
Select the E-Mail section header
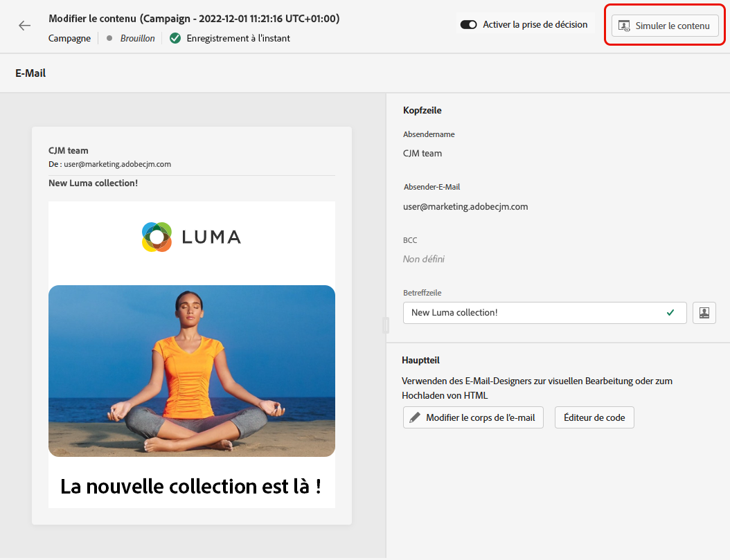pyautogui.click(x=30, y=73)
